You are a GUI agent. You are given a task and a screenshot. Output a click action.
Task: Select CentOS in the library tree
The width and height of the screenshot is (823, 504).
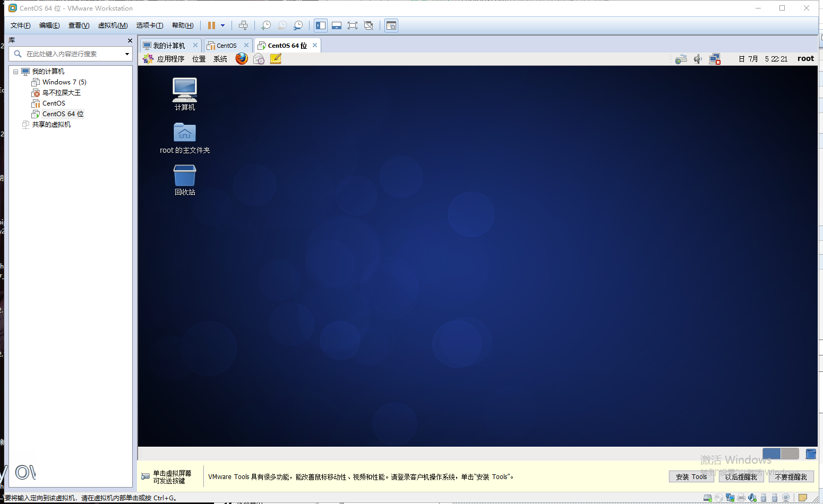[48, 103]
